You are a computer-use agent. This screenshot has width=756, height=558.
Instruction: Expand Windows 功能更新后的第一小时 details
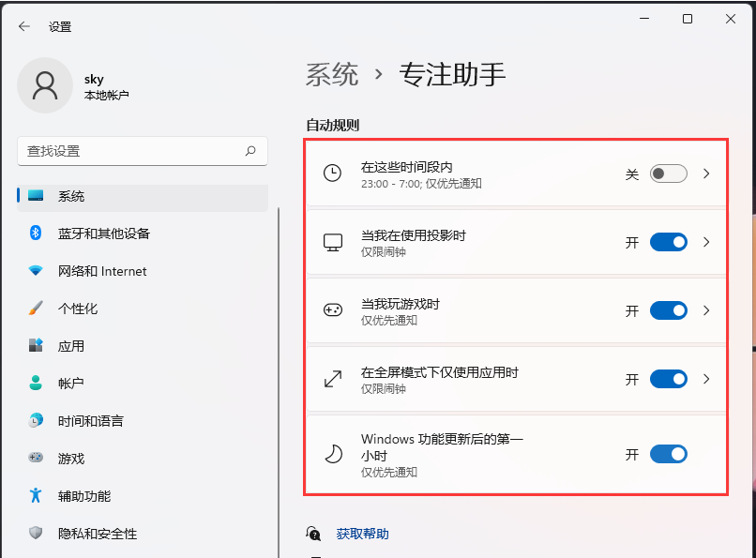(x=706, y=454)
